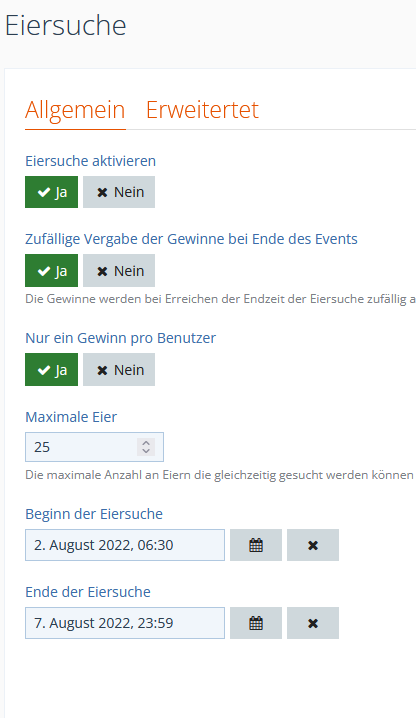Choose Ja for Nur ein Gewinn pro Benutzer
The width and height of the screenshot is (416, 718).
[51, 370]
